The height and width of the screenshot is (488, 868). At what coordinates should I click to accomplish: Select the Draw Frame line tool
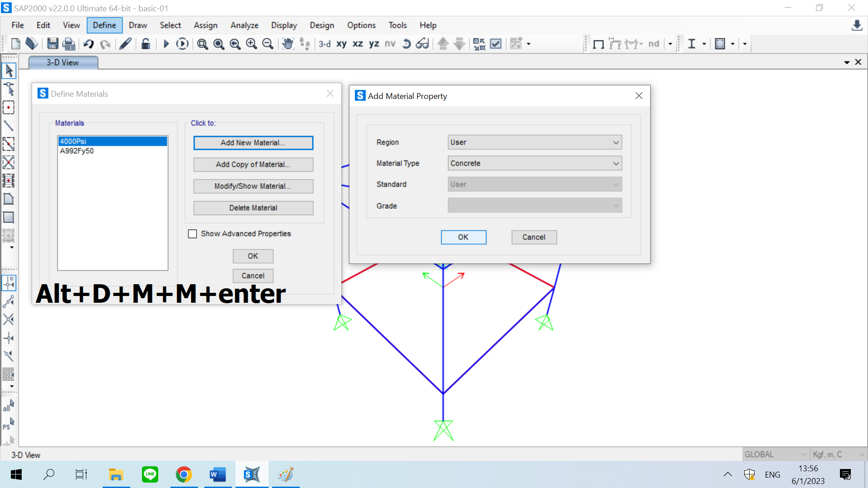[9, 126]
